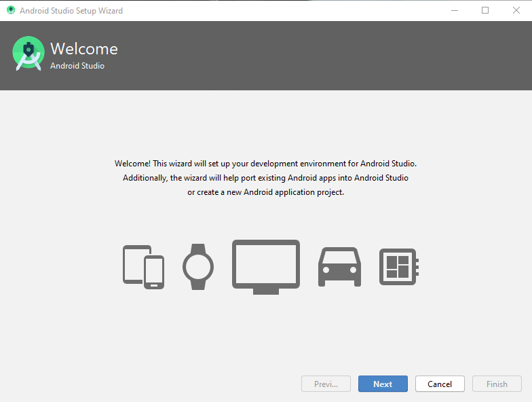532x402 pixels.
Task: Cancel the setup wizard
Action: pos(440,384)
